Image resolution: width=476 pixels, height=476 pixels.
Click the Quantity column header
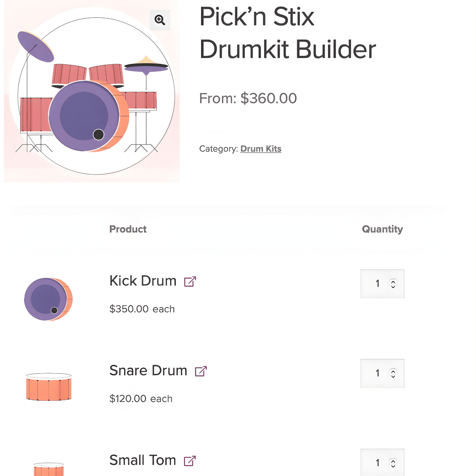[x=382, y=229]
